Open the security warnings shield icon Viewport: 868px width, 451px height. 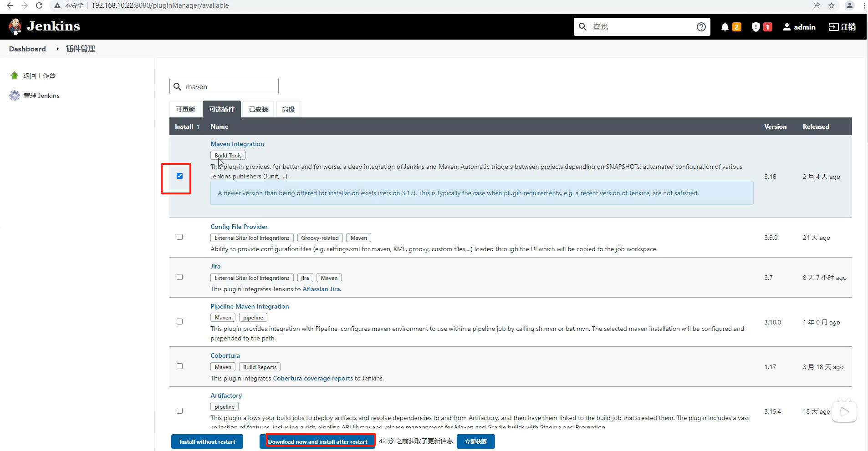point(756,27)
